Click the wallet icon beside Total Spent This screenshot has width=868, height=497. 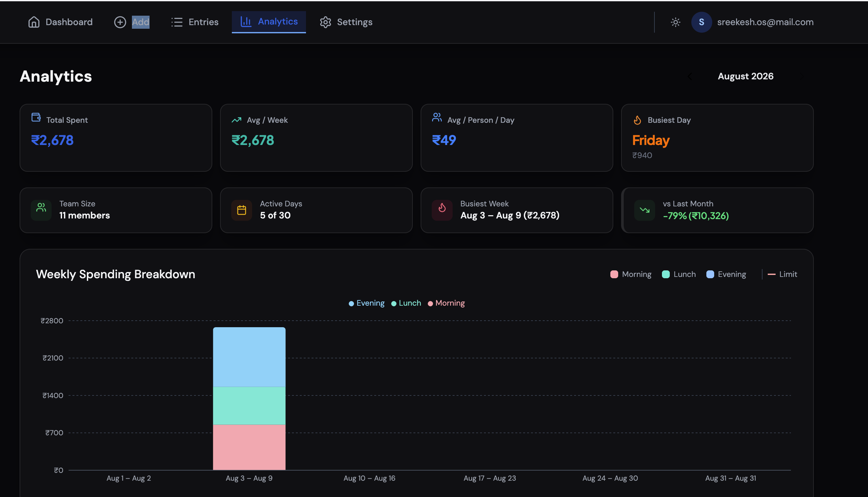click(x=36, y=117)
